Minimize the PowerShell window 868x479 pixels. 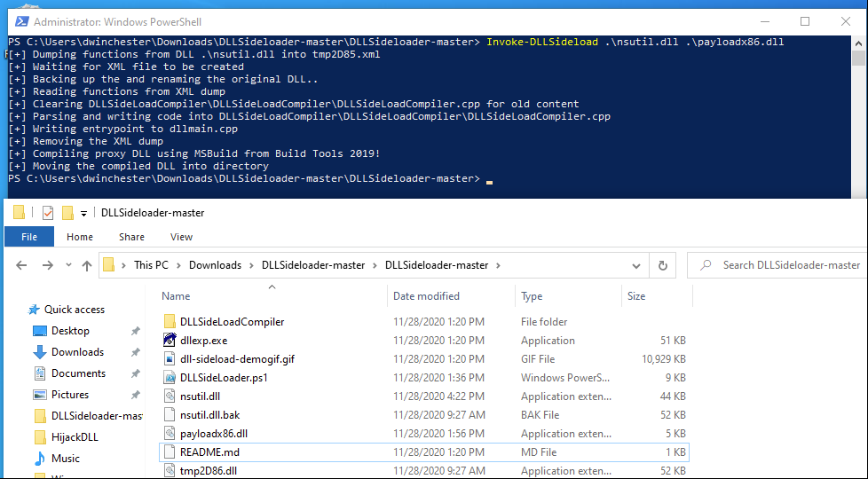765,21
